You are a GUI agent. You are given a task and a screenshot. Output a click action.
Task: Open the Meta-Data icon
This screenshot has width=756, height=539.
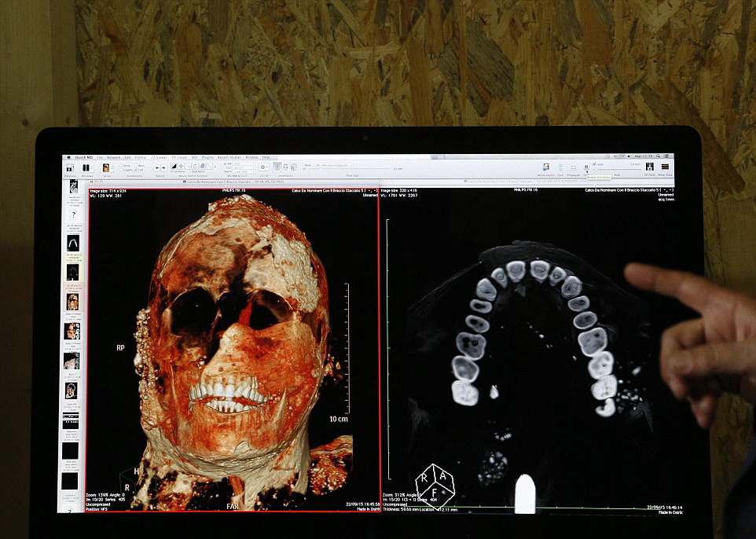pyautogui.click(x=666, y=167)
